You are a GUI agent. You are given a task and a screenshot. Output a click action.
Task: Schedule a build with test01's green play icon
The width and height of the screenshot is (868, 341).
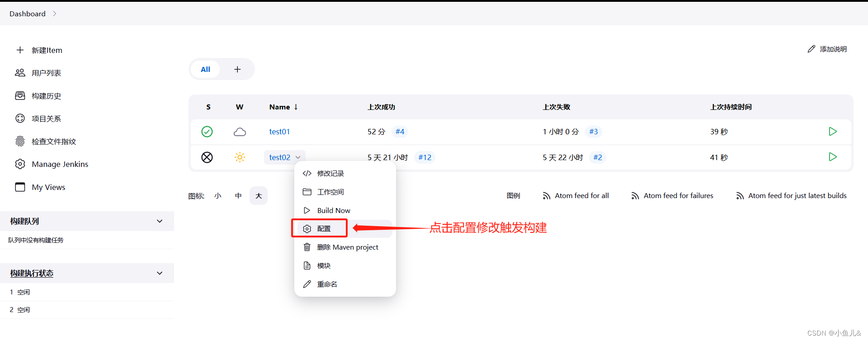click(833, 131)
